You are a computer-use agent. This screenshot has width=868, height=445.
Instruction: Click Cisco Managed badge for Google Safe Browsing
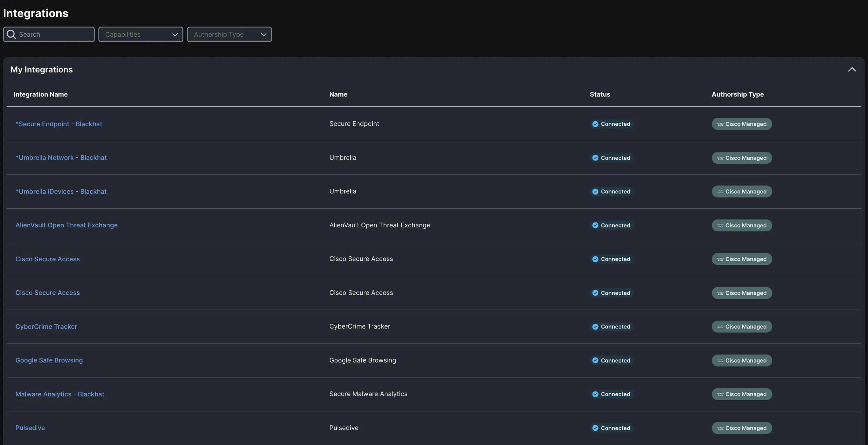coord(741,360)
